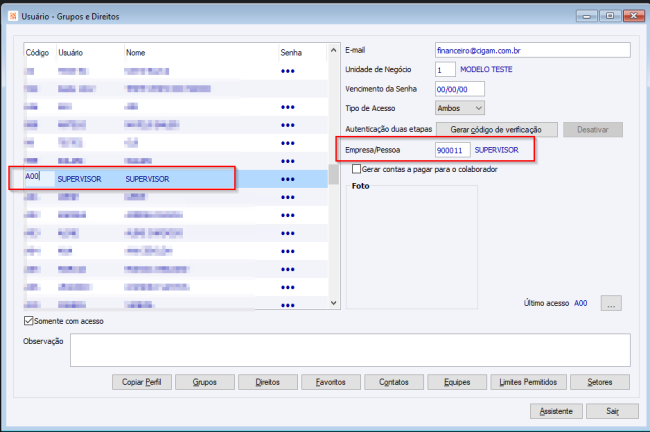
Task: Click the user list scroll-down arrow
Action: coord(334,303)
